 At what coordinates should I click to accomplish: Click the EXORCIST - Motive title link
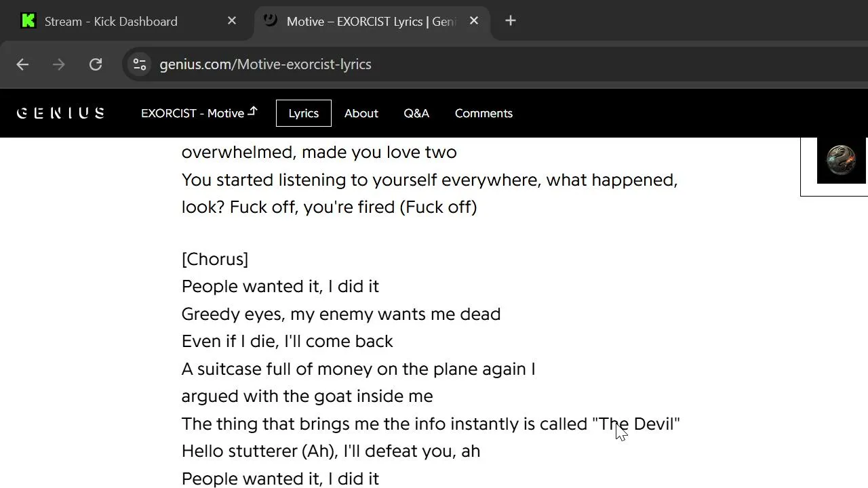(x=199, y=113)
